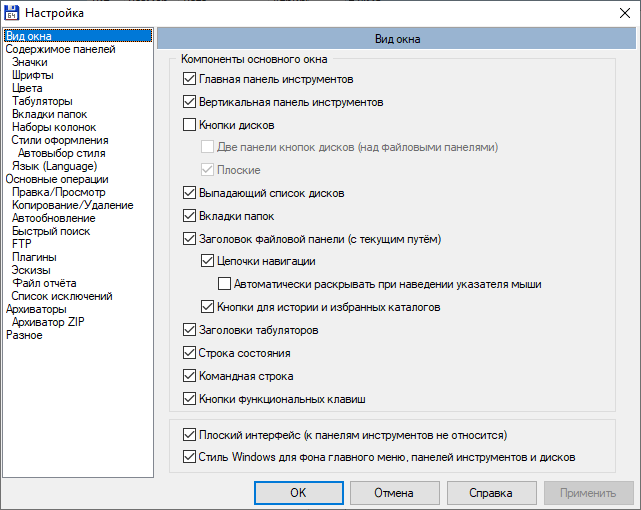The image size is (641, 510).
Task: Select Автовыбор стиля entry
Action: tap(62, 153)
